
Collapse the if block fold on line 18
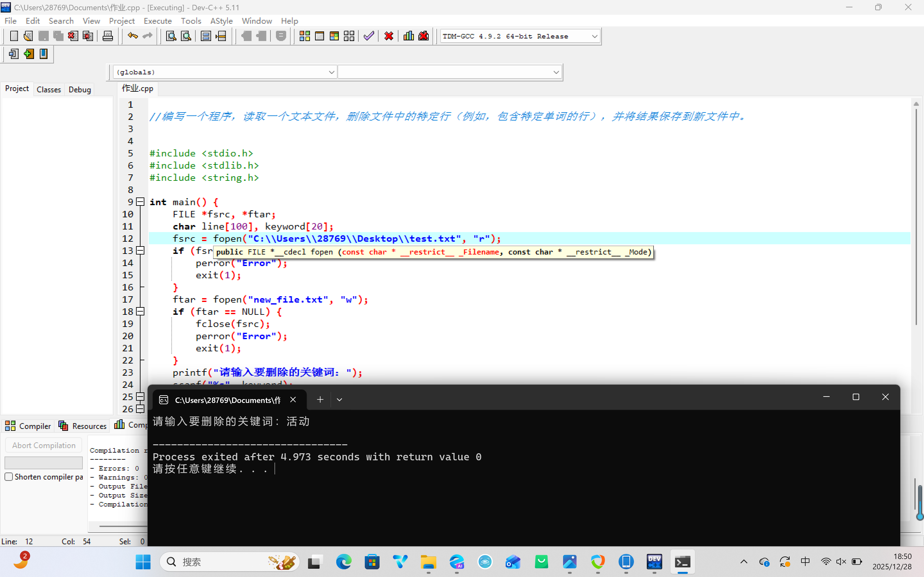(141, 311)
